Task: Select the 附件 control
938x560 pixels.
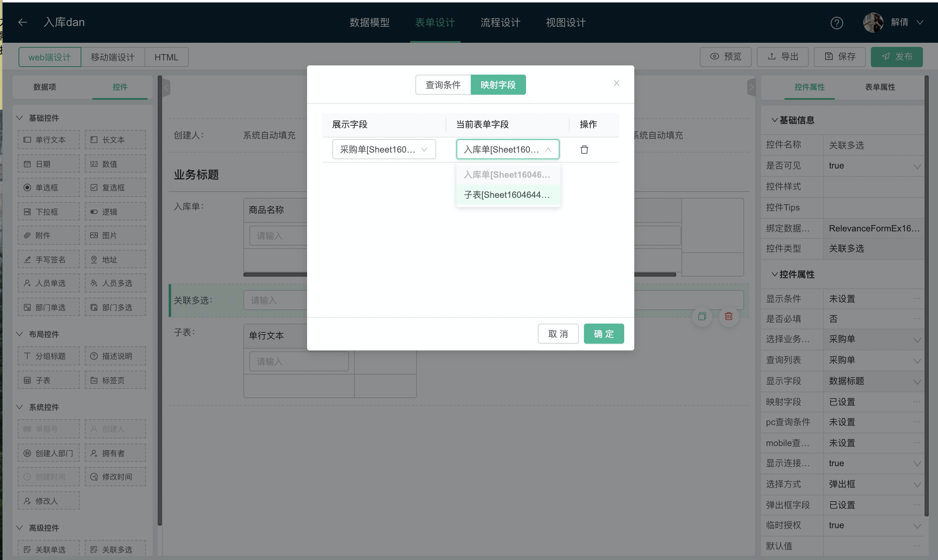Action: pos(49,235)
